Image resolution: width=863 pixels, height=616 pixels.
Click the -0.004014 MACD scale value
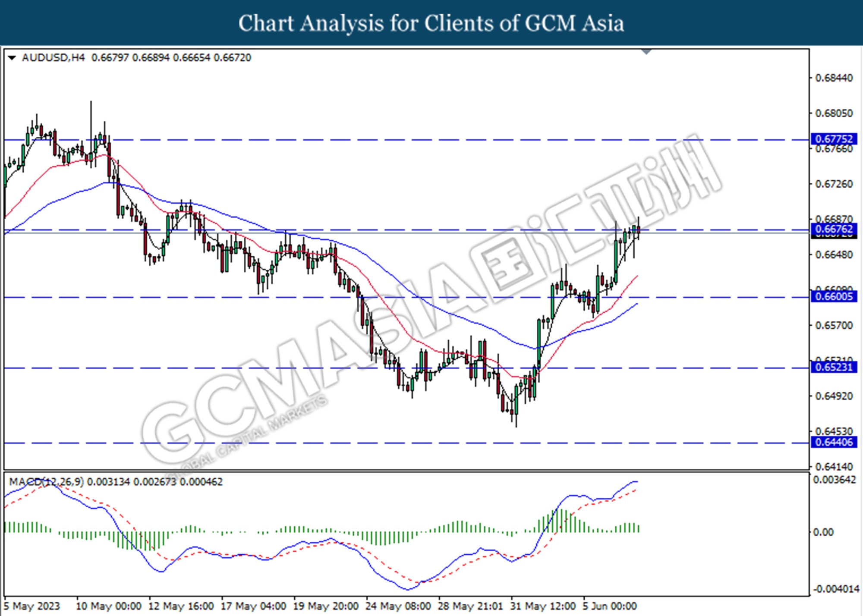(835, 589)
